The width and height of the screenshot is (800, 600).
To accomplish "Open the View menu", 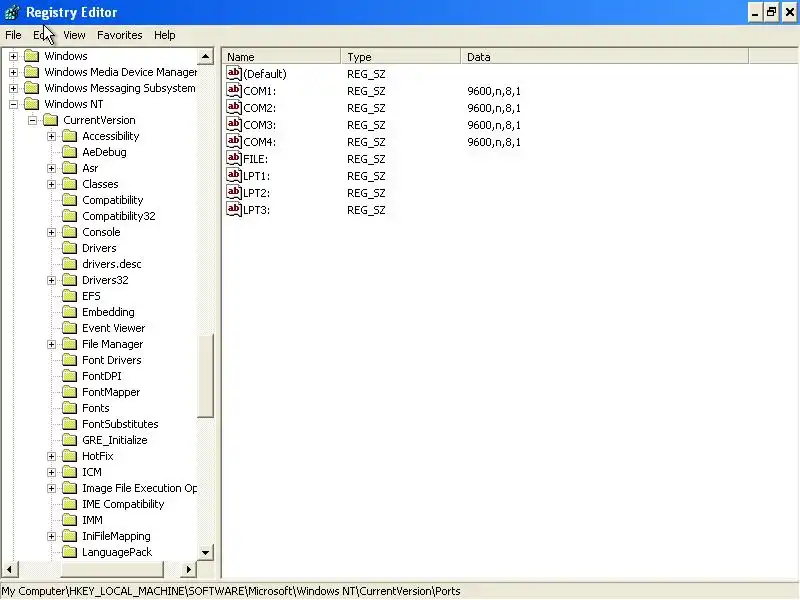I will 74,35.
